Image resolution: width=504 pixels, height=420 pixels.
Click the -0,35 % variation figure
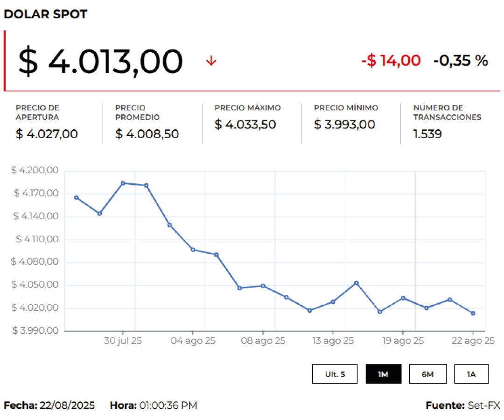pos(460,61)
